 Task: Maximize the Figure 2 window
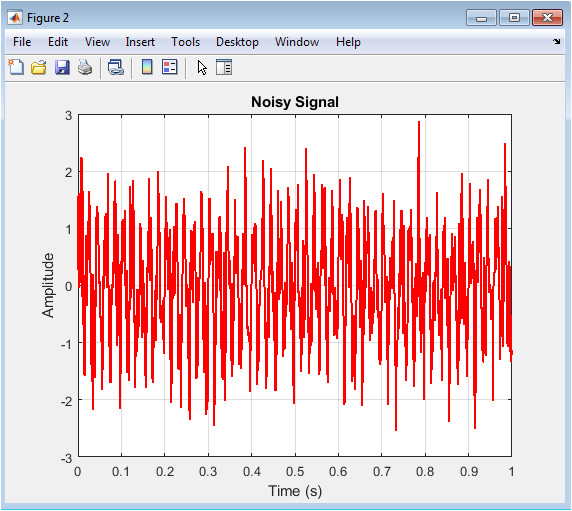pos(514,18)
